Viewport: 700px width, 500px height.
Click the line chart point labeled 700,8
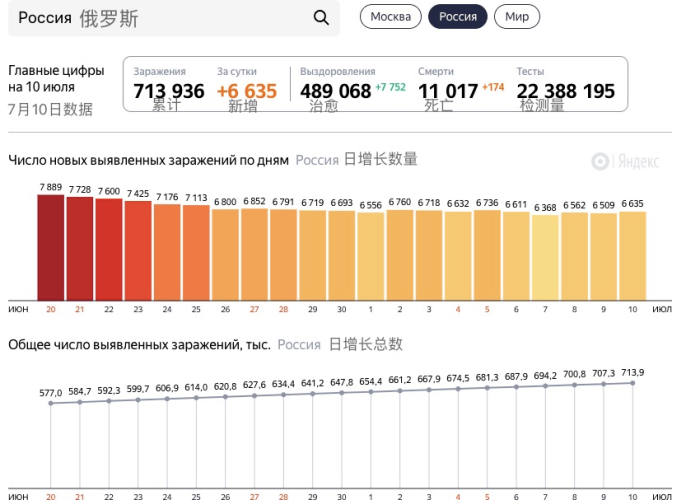point(574,385)
